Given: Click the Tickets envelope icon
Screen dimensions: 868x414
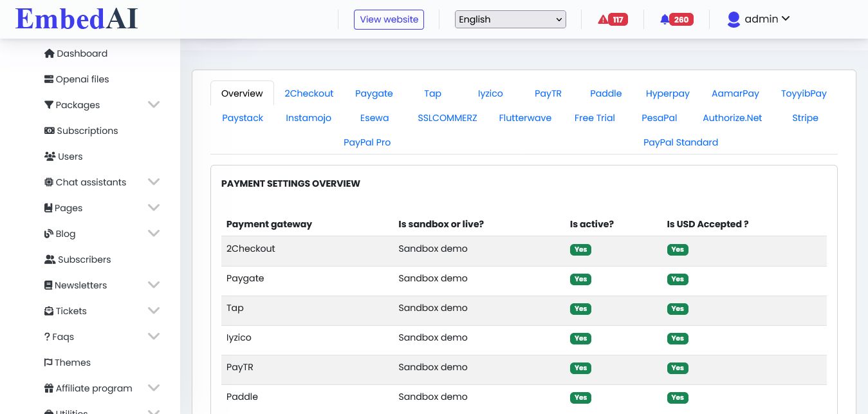Looking at the screenshot, I should [x=48, y=311].
